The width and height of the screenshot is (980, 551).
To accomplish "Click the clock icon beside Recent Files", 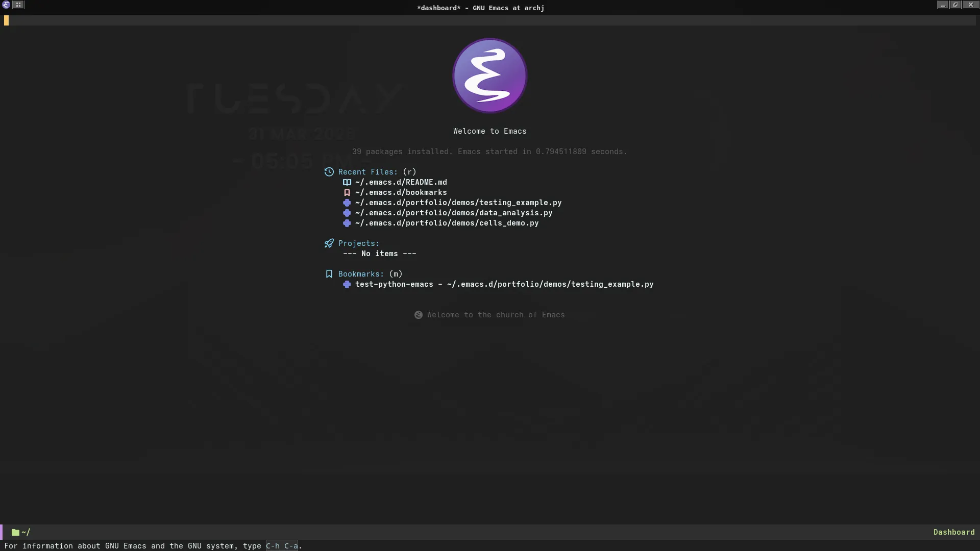I will coord(329,172).
